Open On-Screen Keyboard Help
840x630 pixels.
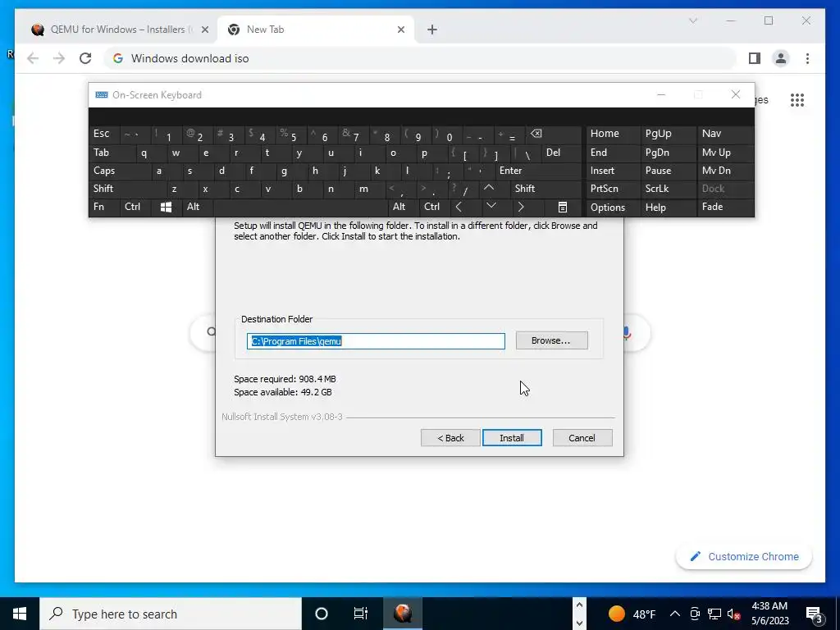tap(668, 208)
